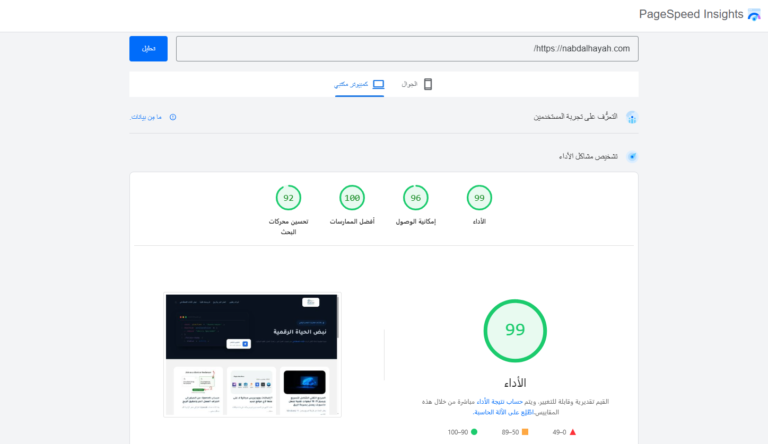Click the 'تحسين محركات البحث' label

pos(288,227)
